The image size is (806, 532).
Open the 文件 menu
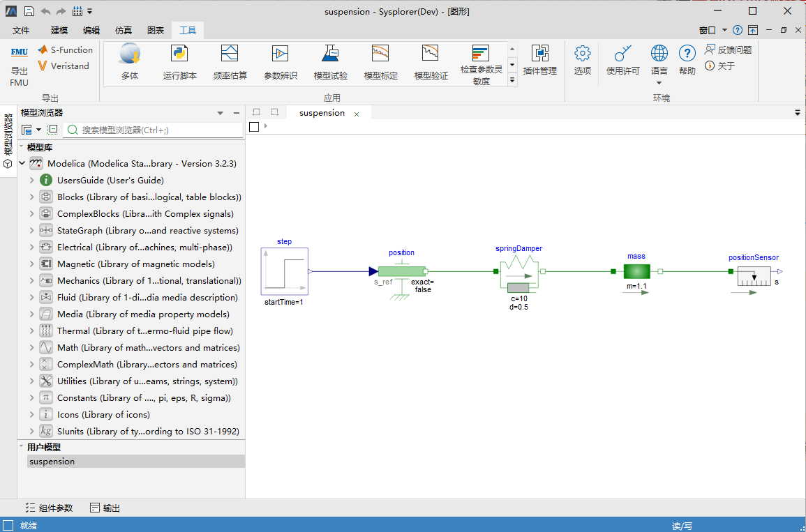tap(21, 30)
